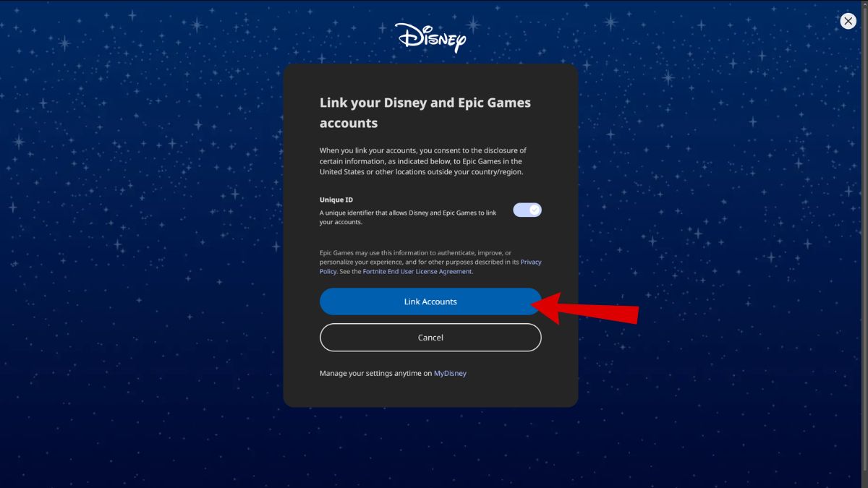Close the overlay with the X icon
Image resolution: width=868 pixels, height=488 pixels.
pyautogui.click(x=848, y=21)
